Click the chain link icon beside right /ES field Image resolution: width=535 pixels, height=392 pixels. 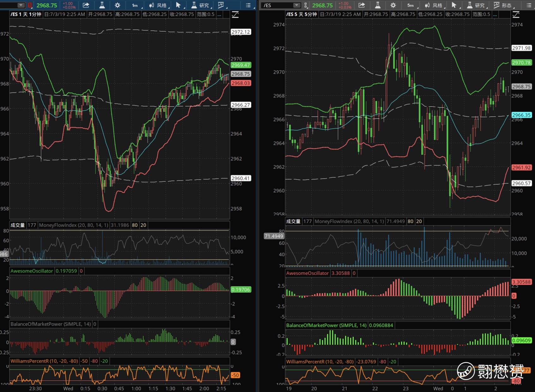pos(306,5)
